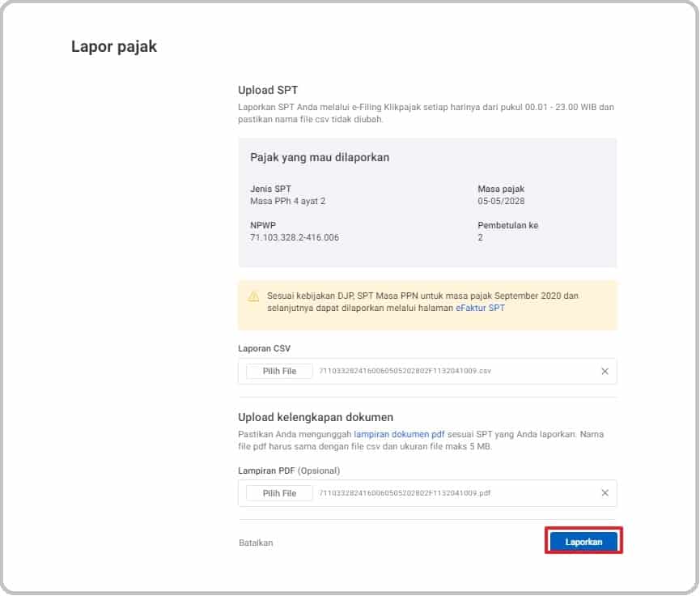Click the Pembetulan ke value 2

[480, 238]
